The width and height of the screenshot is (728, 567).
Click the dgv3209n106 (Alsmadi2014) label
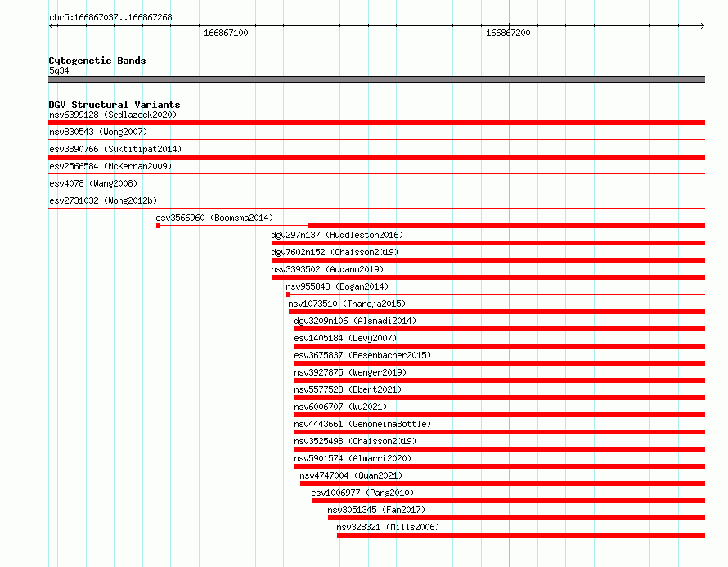click(355, 321)
